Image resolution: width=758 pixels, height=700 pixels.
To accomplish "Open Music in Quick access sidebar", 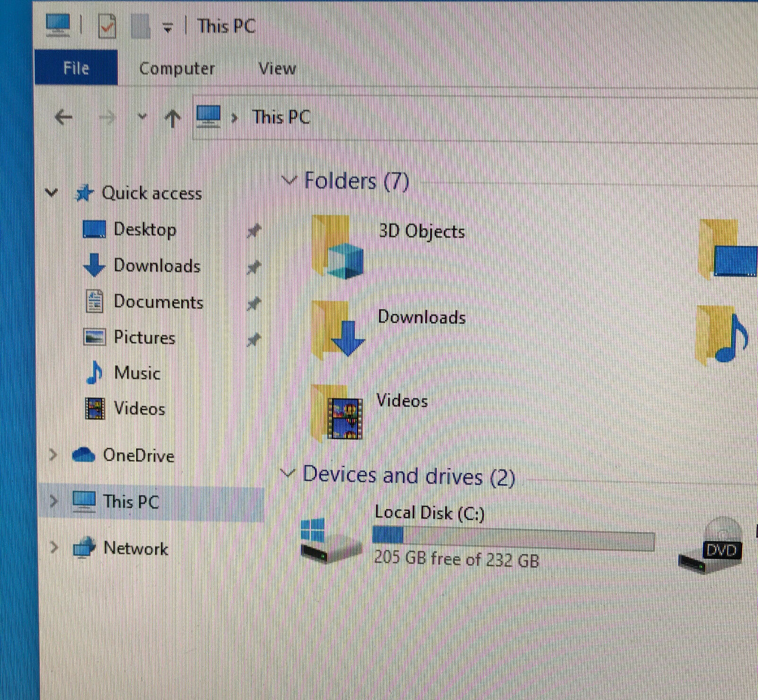I will click(137, 373).
